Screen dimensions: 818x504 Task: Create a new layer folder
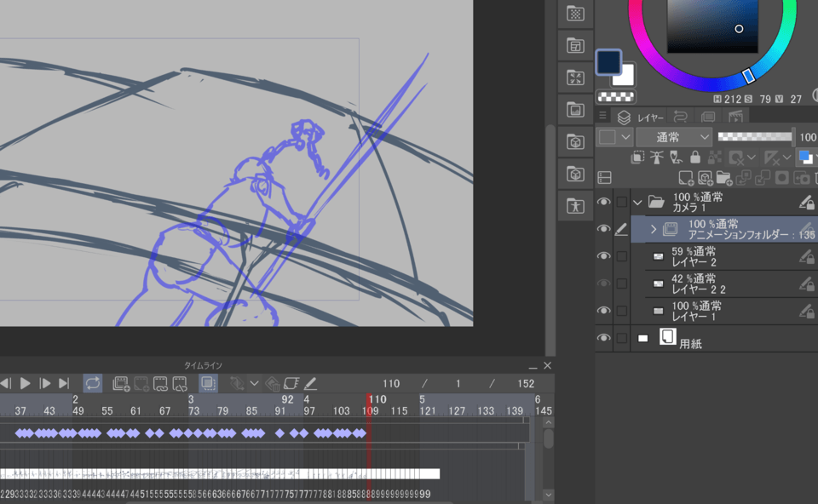pos(724,178)
